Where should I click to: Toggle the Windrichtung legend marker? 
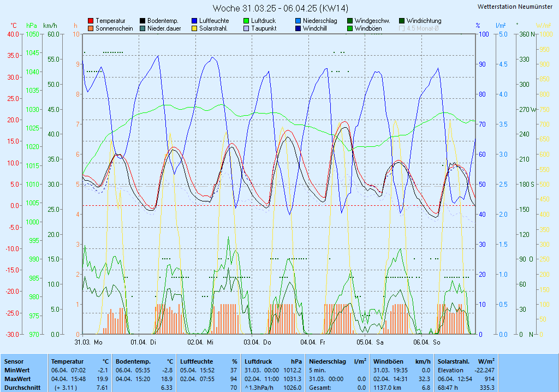(402, 21)
